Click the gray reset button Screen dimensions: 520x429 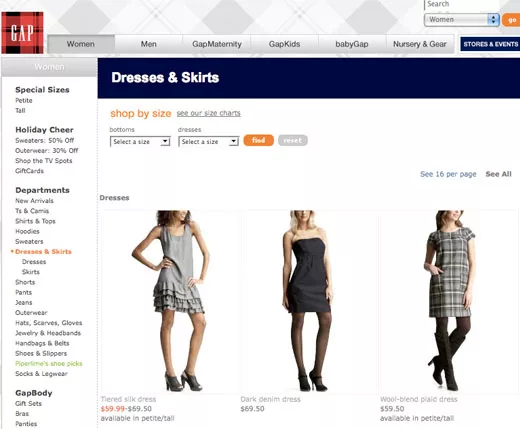(x=293, y=140)
